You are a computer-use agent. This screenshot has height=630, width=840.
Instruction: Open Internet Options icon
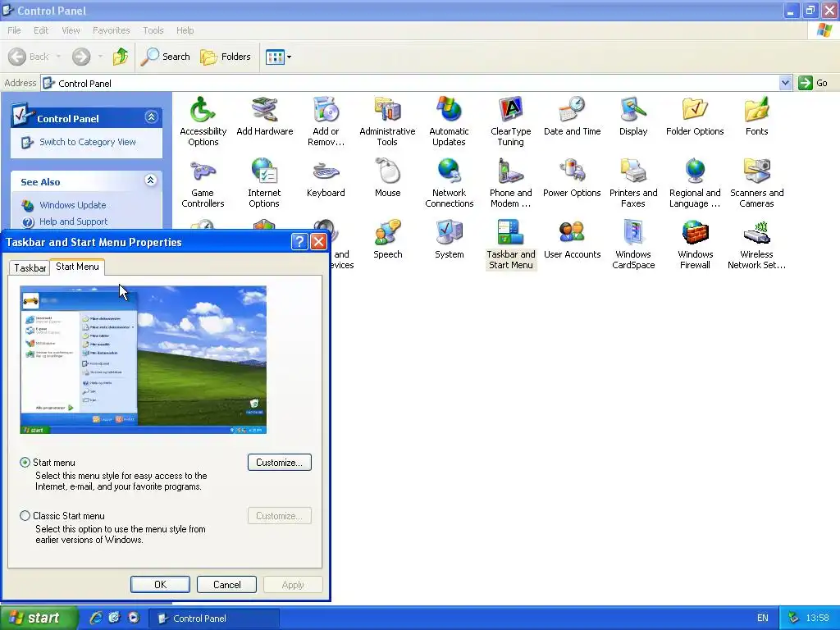264,183
